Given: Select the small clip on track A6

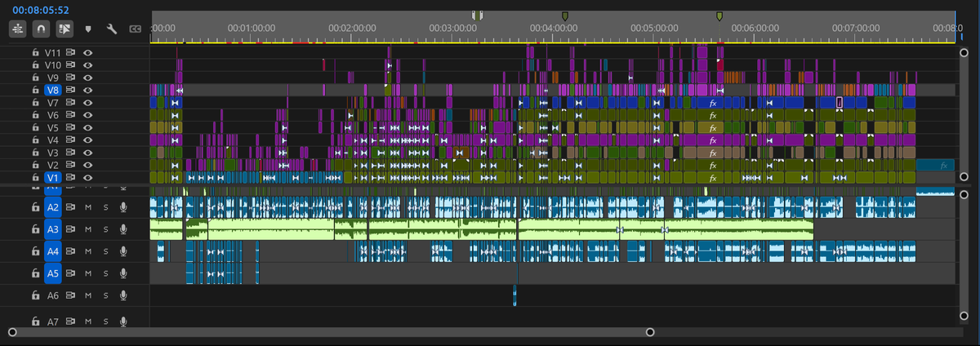Looking at the screenshot, I should (514, 295).
